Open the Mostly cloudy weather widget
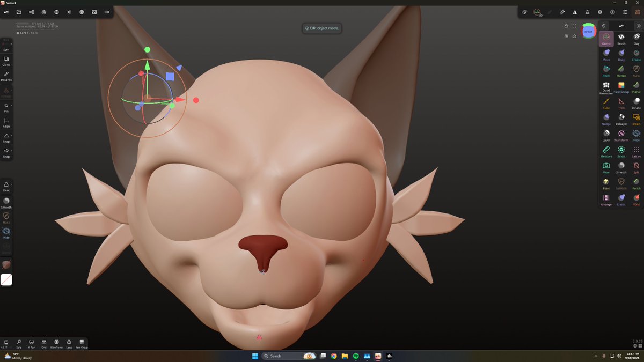This screenshot has width=644, height=362. click(19, 356)
